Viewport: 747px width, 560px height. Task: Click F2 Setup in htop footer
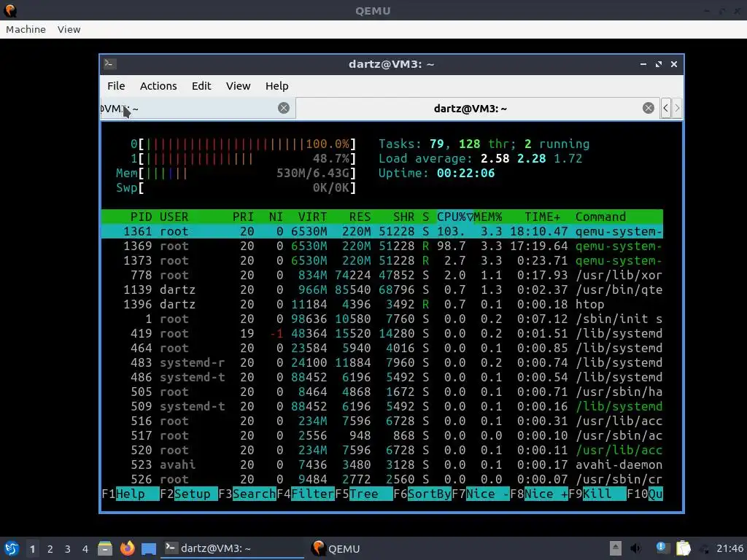click(189, 494)
